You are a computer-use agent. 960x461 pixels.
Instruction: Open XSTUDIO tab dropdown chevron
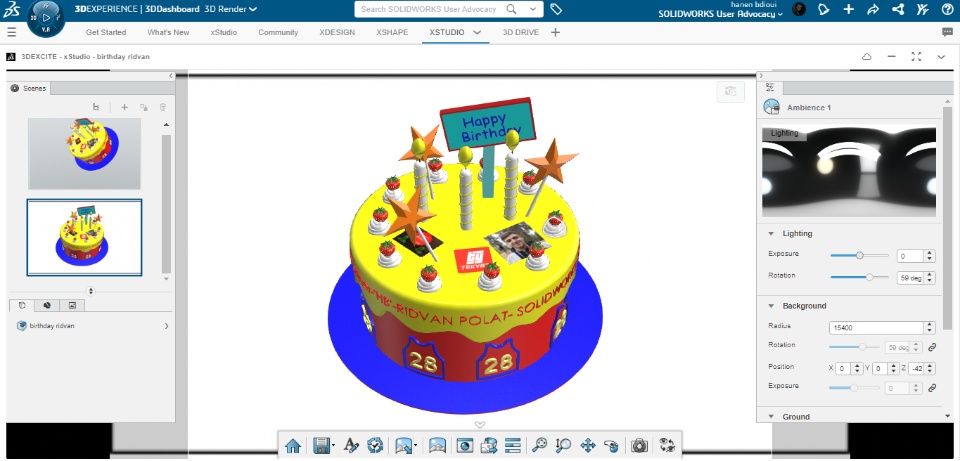pyautogui.click(x=477, y=32)
